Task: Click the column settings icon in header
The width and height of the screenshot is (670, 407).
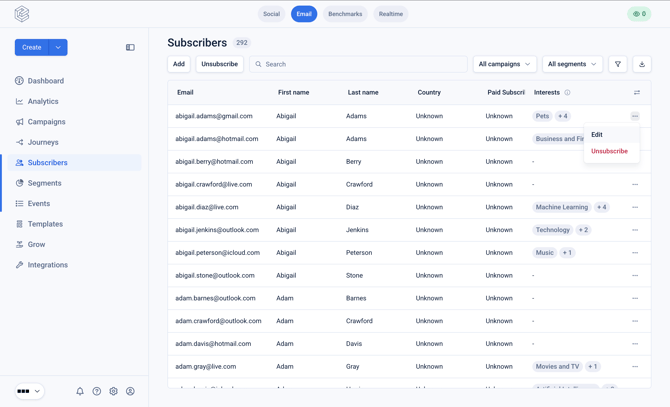Action: [x=637, y=92]
